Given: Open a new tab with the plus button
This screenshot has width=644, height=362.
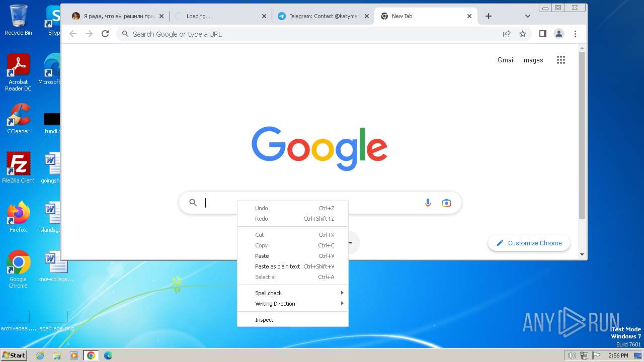Looking at the screenshot, I should (488, 16).
